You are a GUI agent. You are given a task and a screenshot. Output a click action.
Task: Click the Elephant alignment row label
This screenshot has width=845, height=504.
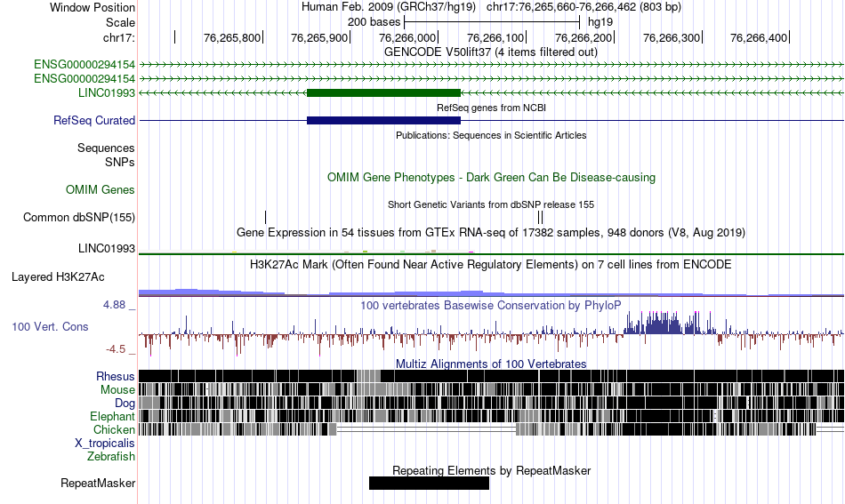pos(112,416)
